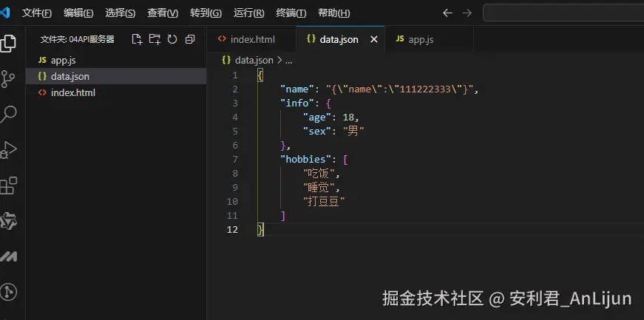The width and height of the screenshot is (644, 320).
Task: Click line number 1 in the gutter
Action: click(235, 75)
